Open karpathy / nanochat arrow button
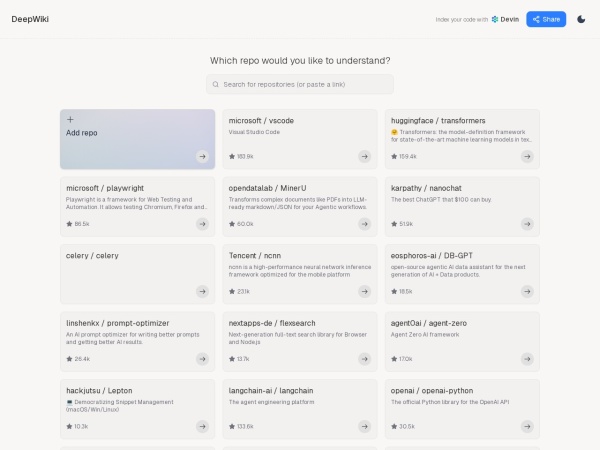 [527, 224]
